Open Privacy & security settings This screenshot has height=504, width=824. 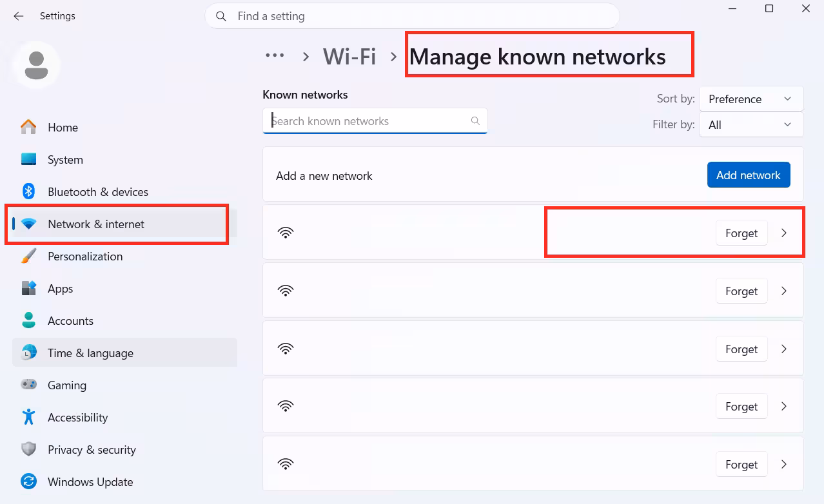click(124, 449)
